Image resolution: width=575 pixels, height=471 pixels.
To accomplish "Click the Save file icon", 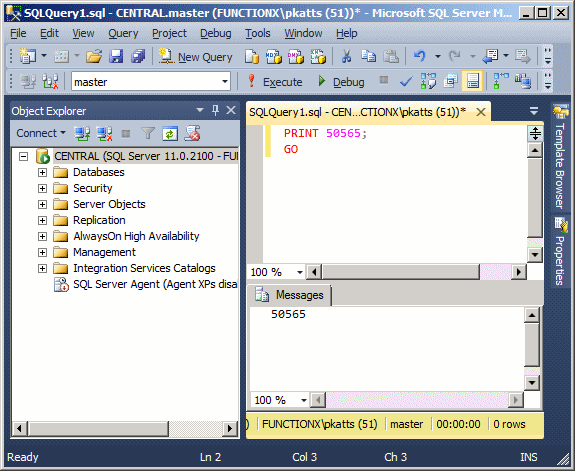I will coord(116,56).
